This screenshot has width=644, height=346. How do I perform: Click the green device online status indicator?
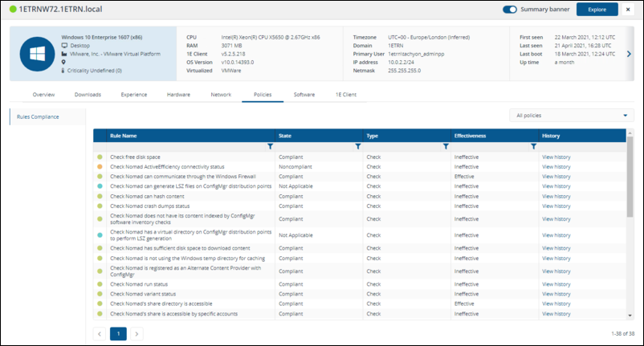12,9
